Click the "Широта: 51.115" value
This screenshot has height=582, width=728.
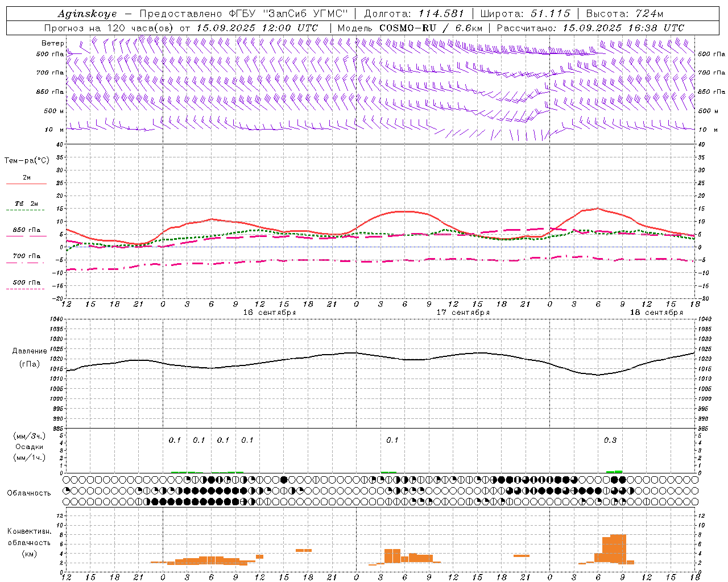[525, 14]
